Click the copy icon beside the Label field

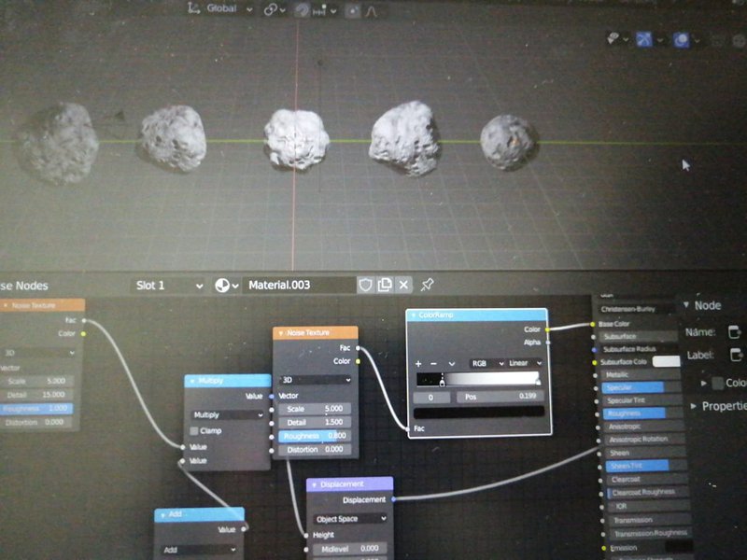(734, 357)
